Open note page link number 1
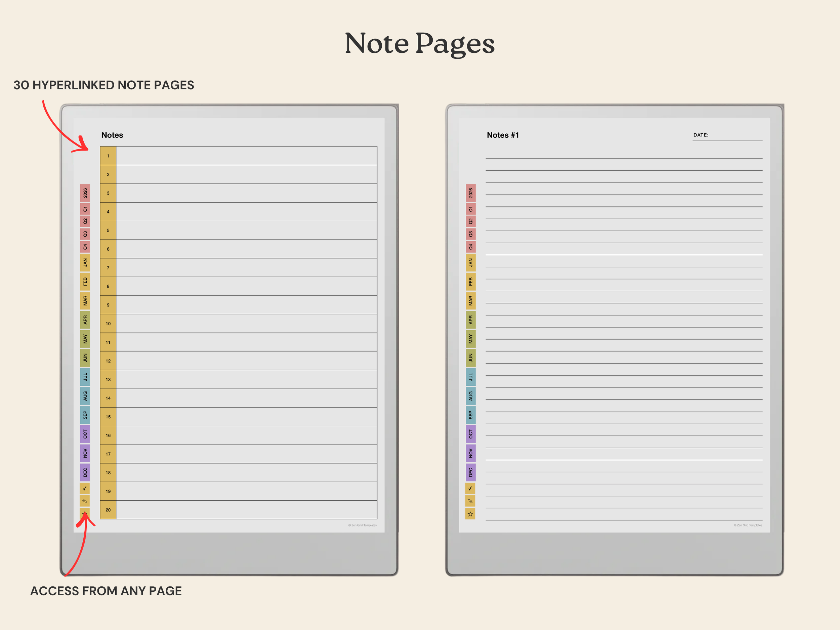Screen dimensions: 840x630 coord(108,156)
